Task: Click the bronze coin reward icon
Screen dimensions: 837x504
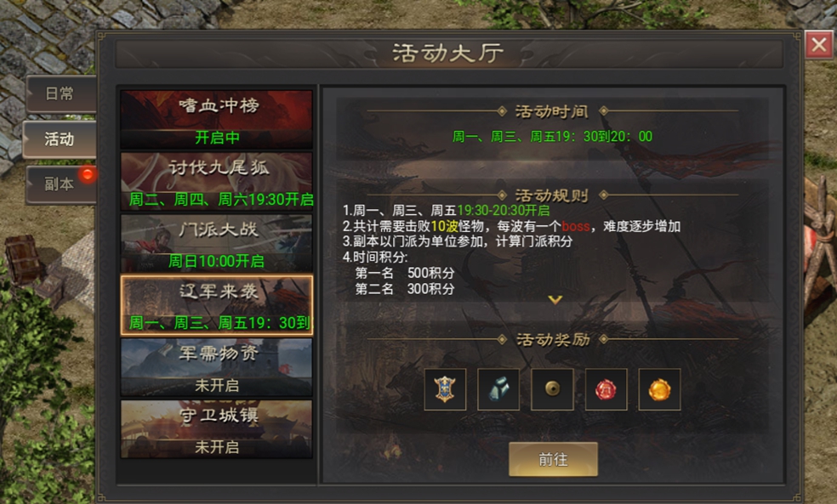Action: [x=553, y=389]
